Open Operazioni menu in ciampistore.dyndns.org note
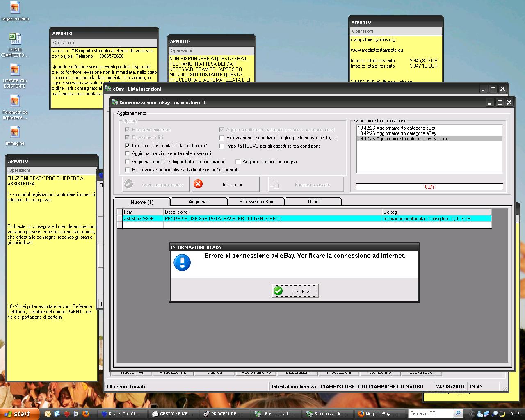 (363, 31)
